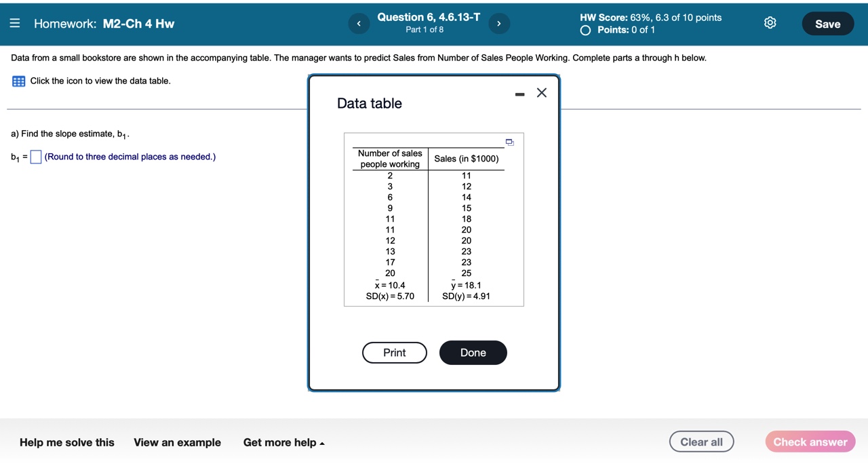Click Check answer button
This screenshot has height=468, width=868.
[810, 442]
